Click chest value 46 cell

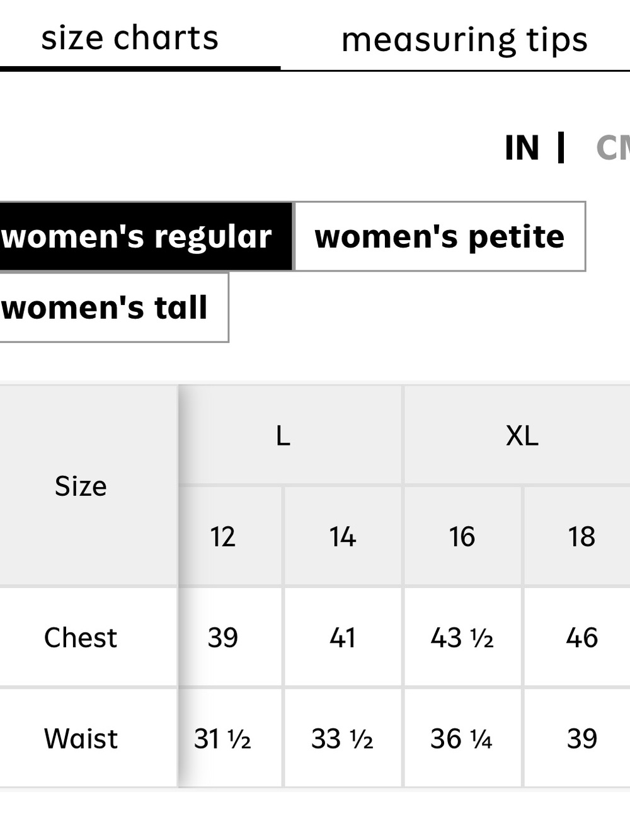click(x=577, y=637)
